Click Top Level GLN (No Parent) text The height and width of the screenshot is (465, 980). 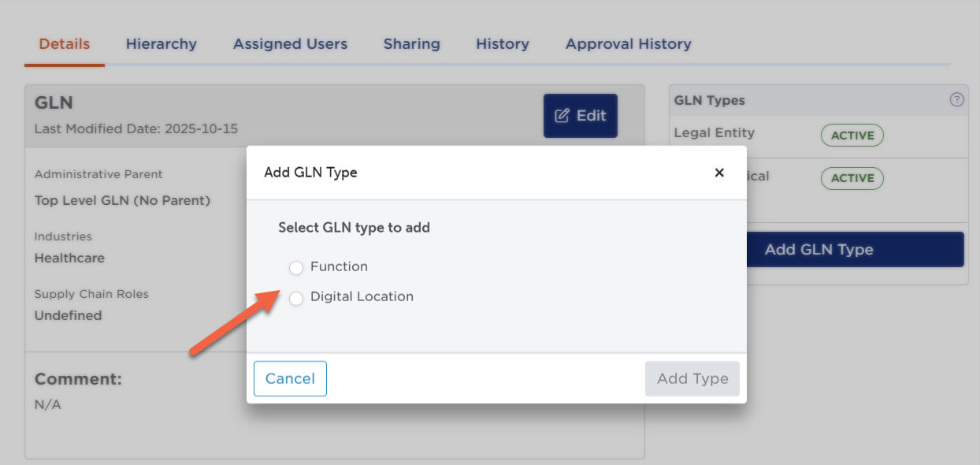(x=122, y=200)
